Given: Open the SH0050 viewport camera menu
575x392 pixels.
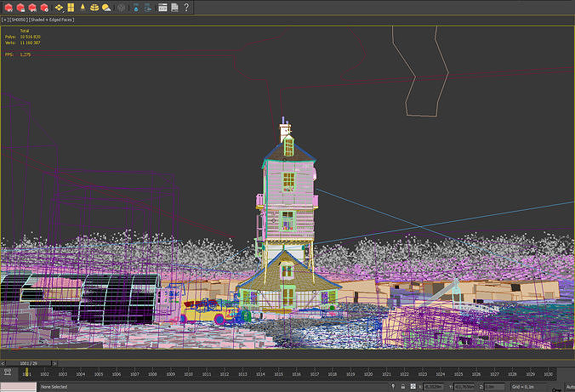Looking at the screenshot, I should (19, 20).
